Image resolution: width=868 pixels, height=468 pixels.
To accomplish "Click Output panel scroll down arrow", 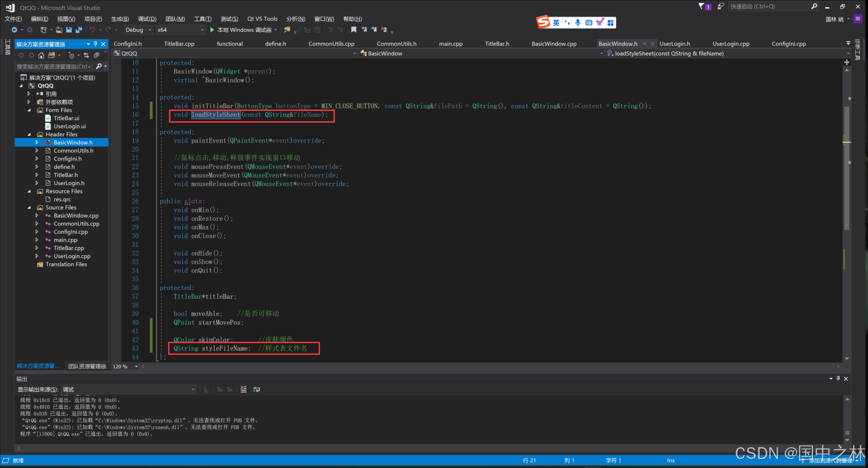I will (x=847, y=440).
